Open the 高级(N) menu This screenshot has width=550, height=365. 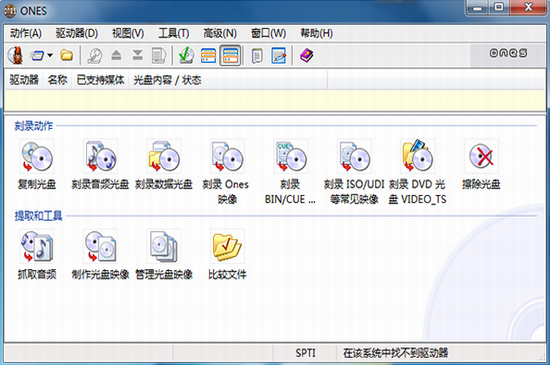(x=220, y=33)
